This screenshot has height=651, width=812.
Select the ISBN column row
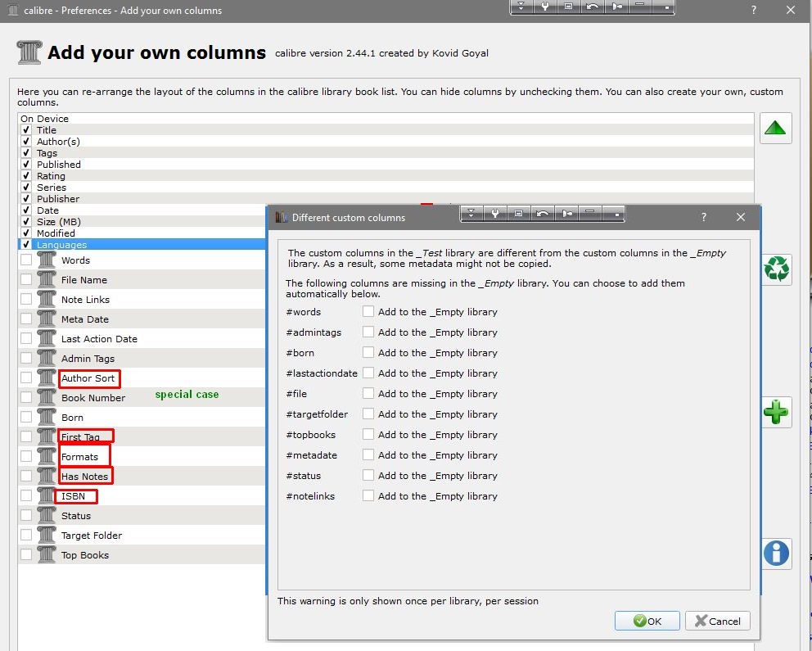coord(142,495)
